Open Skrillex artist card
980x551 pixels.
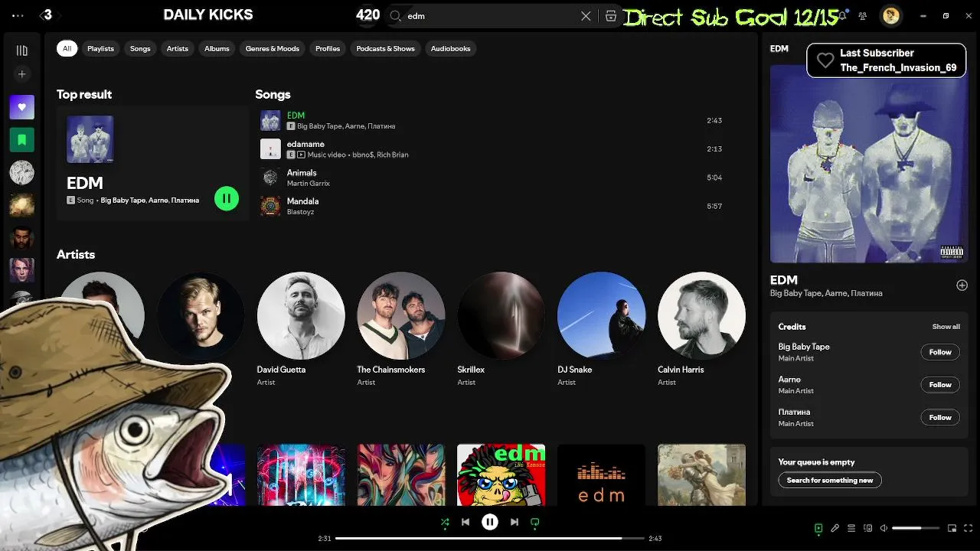(x=501, y=329)
